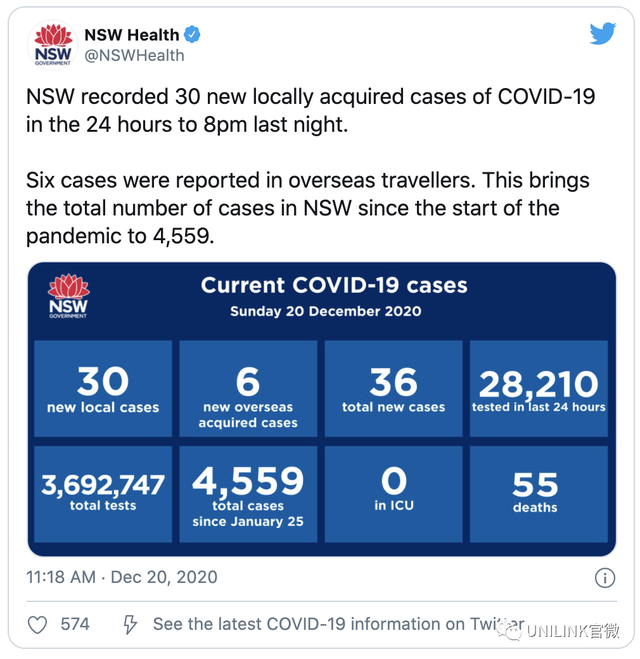Click the UNILINK WeChat watermark icon
This screenshot has height=659, width=640.
(x=509, y=631)
